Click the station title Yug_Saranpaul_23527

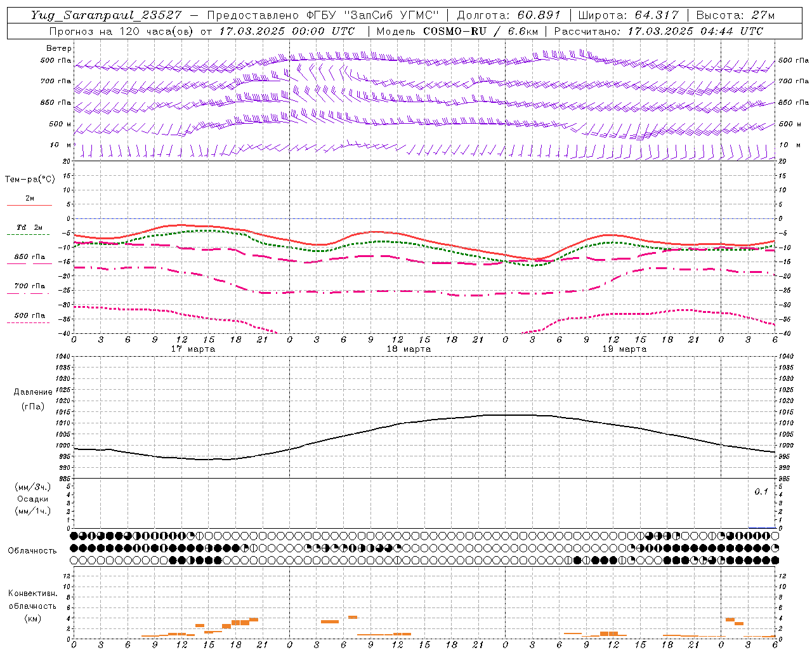tap(106, 15)
